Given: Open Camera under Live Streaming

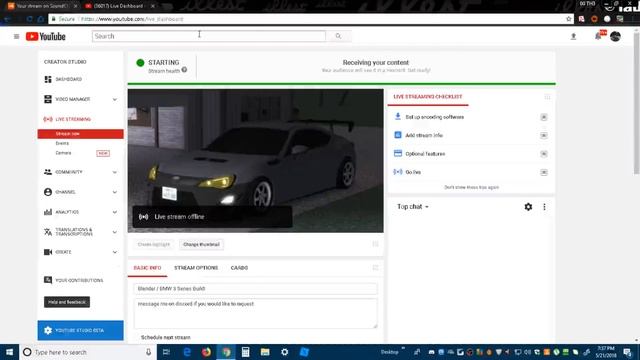Looking at the screenshot, I should [x=63, y=153].
